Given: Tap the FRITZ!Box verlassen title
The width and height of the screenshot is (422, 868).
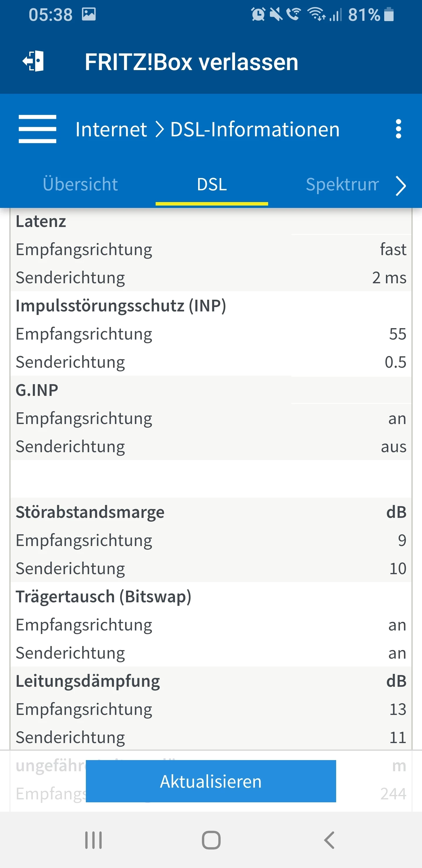Looking at the screenshot, I should click(x=191, y=62).
